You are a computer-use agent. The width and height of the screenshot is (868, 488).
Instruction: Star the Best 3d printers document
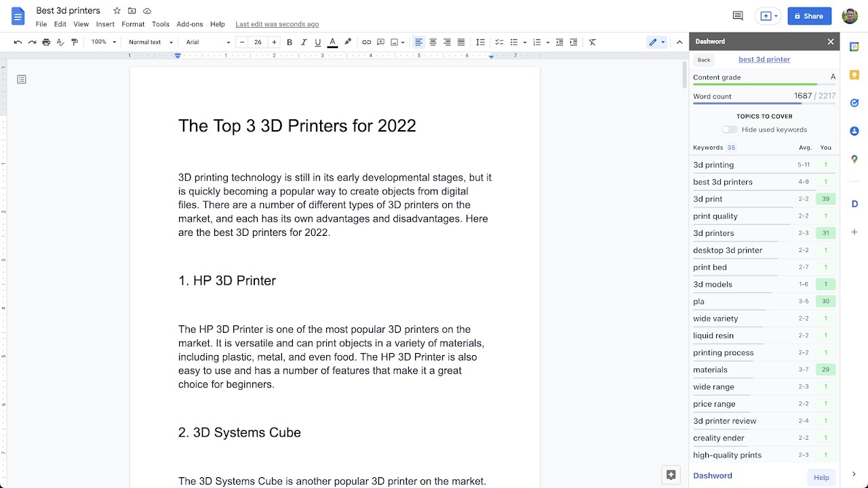(117, 11)
